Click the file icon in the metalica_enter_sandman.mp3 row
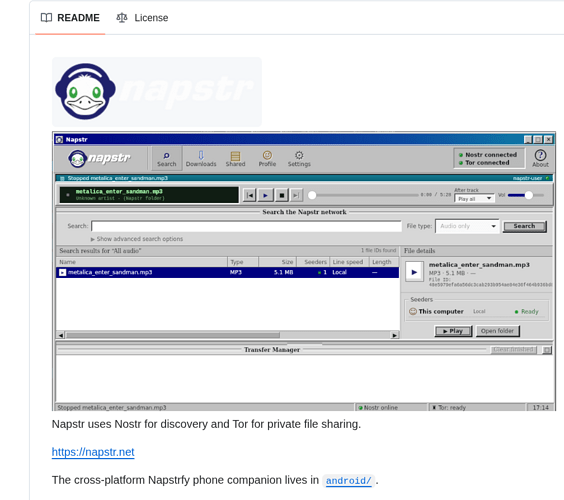 [63, 273]
